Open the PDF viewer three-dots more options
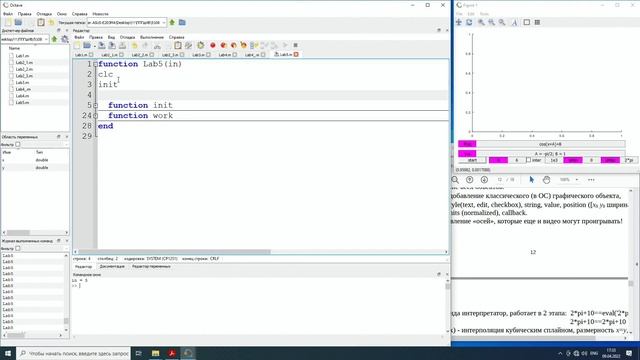The width and height of the screenshot is (640, 360). (x=591, y=180)
